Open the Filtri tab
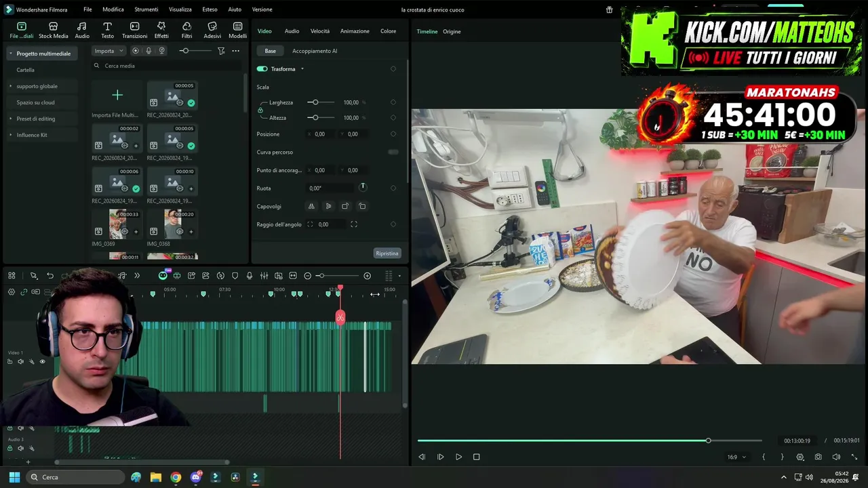Image resolution: width=868 pixels, height=488 pixels. click(x=186, y=30)
